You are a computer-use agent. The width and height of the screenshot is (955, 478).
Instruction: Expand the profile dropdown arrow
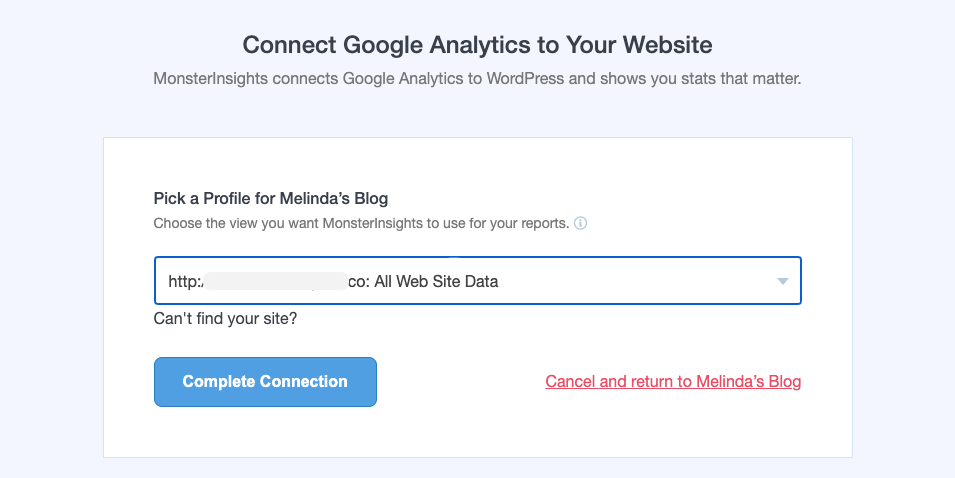pos(783,282)
